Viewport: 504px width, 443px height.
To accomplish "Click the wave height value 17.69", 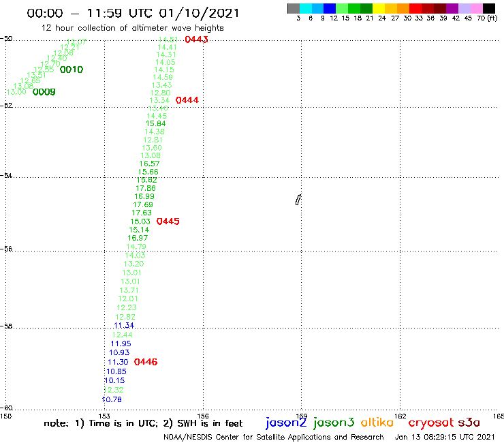I will (x=143, y=204).
